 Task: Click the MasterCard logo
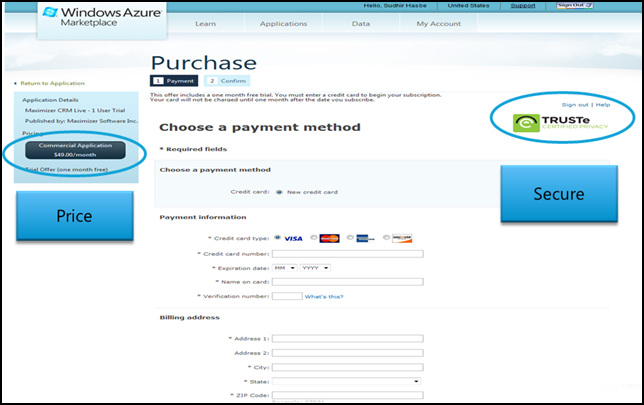[x=329, y=239]
